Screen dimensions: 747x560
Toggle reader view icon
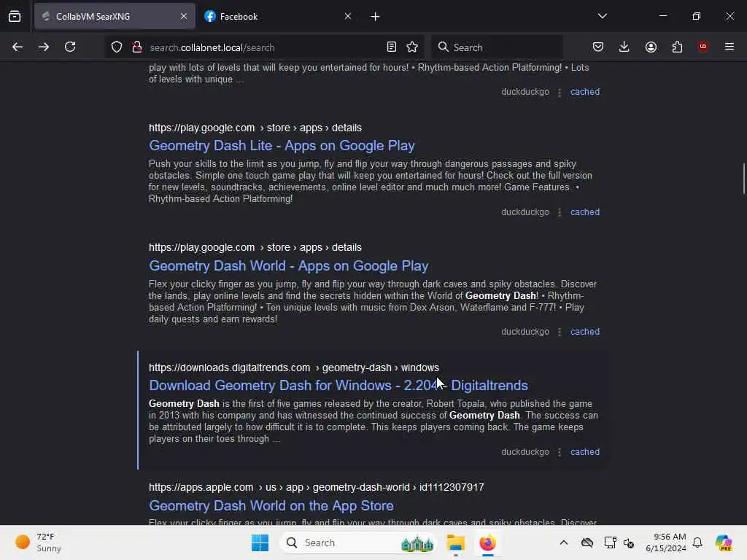click(x=392, y=47)
